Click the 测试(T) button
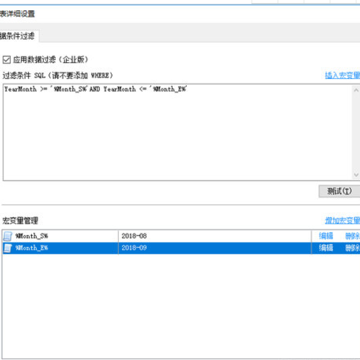The image size is (360, 360). pyautogui.click(x=339, y=191)
